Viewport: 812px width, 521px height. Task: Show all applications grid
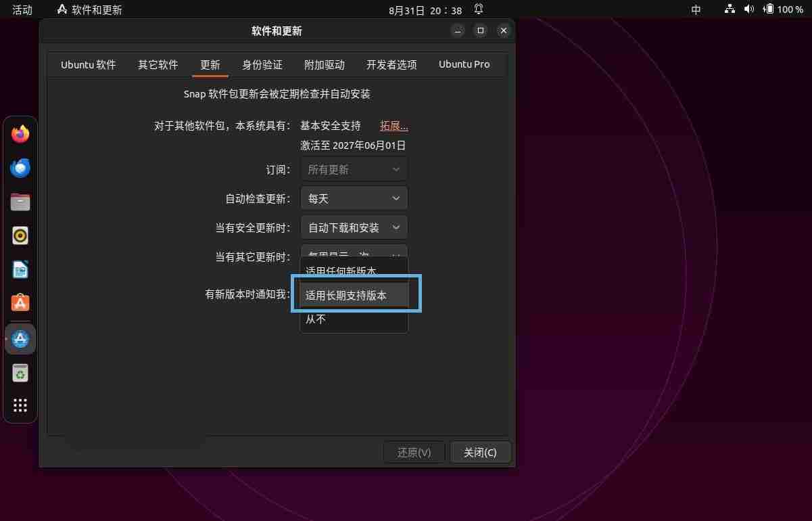coord(20,405)
